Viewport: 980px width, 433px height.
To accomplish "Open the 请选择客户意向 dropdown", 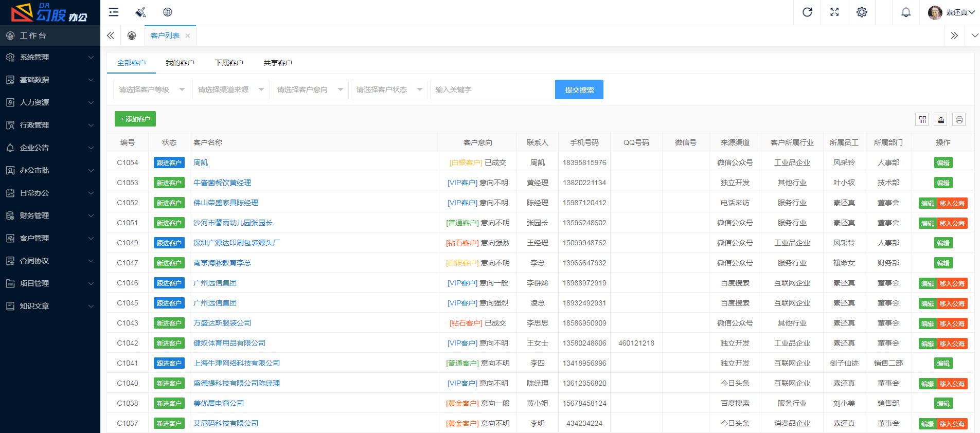I will pos(310,89).
